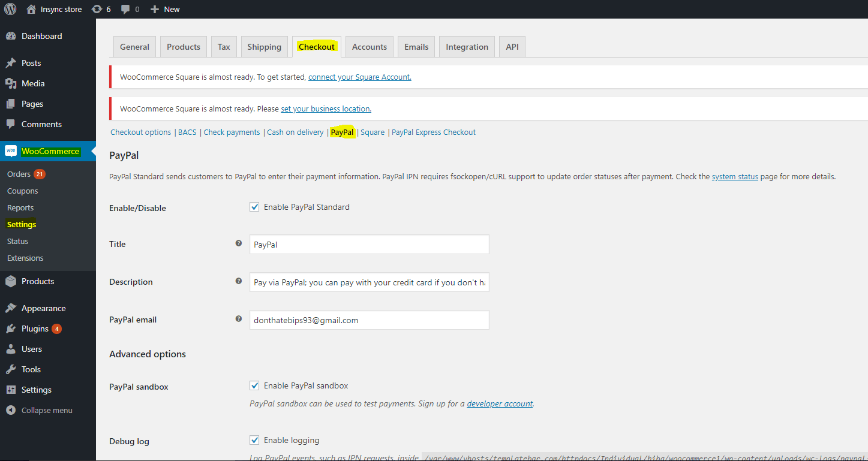
Task: Click the WordPress logo icon
Action: (10, 9)
